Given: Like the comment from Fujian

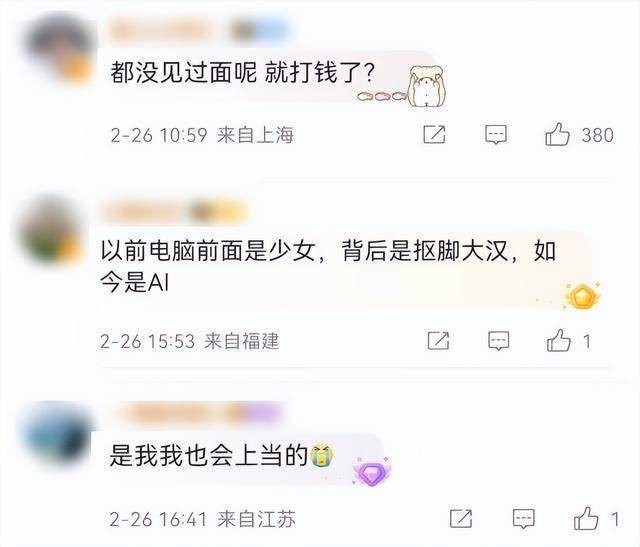Looking at the screenshot, I should coord(559,340).
